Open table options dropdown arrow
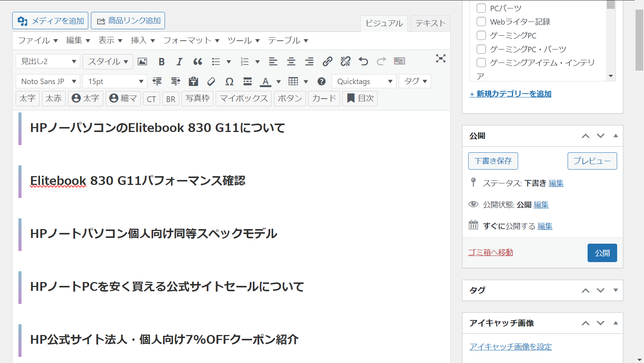Viewport: 644px width, 363px height. click(306, 81)
